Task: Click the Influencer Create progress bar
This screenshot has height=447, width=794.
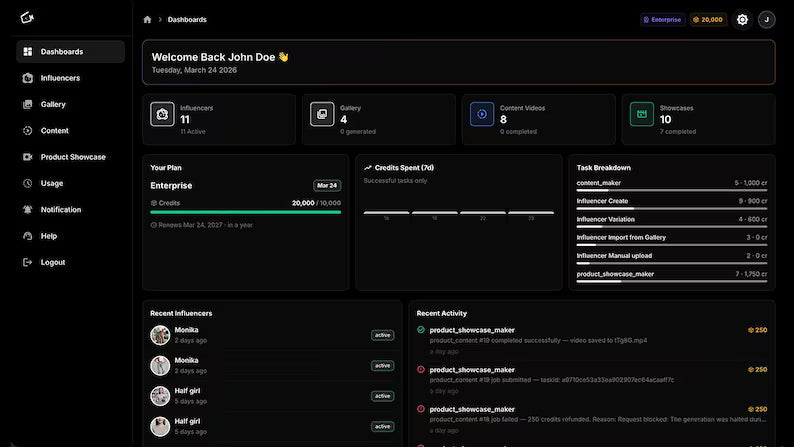Action: click(671, 209)
